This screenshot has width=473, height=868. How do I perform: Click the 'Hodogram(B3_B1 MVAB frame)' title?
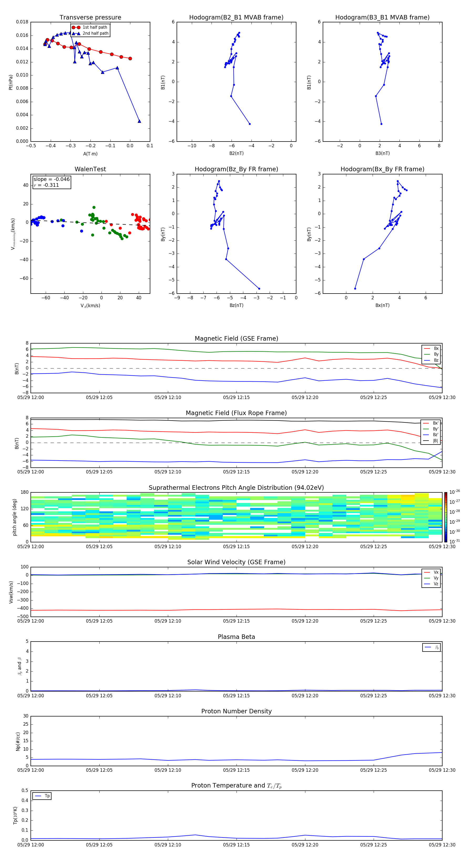(382, 18)
